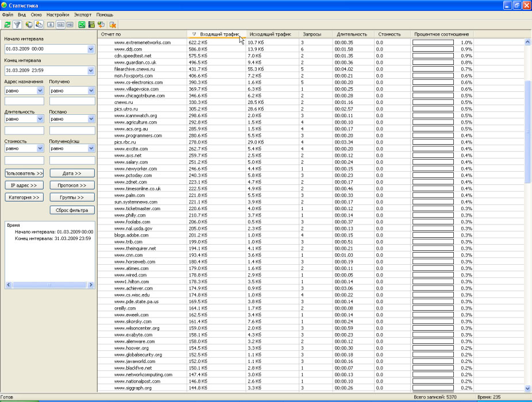Click the vertical scrollbar thumb of table
The width and height of the screenshot is (532, 402).
[x=528, y=132]
